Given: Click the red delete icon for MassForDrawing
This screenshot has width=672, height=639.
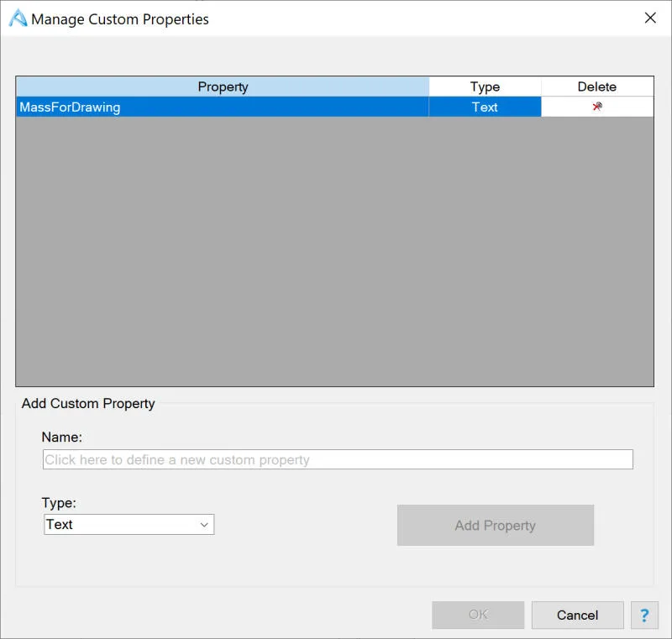Looking at the screenshot, I should 597,106.
